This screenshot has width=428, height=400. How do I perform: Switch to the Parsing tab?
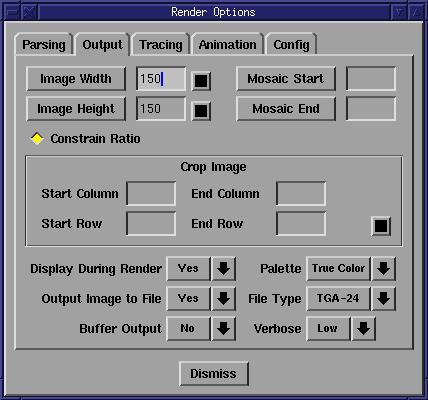pyautogui.click(x=44, y=44)
